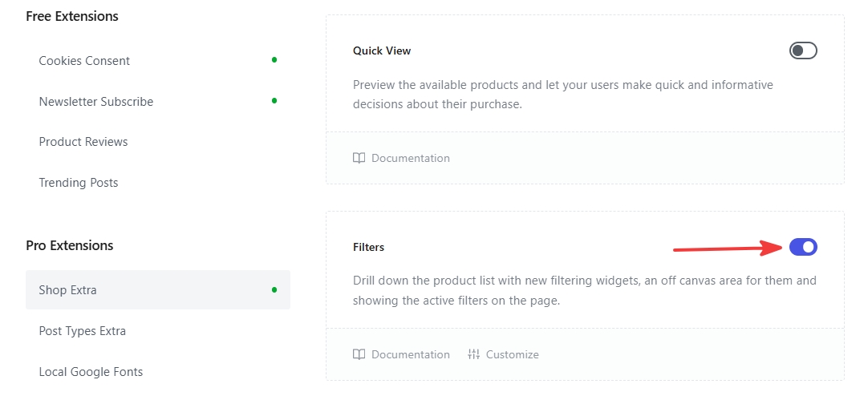Click the Pro Extensions heading

[x=70, y=245]
